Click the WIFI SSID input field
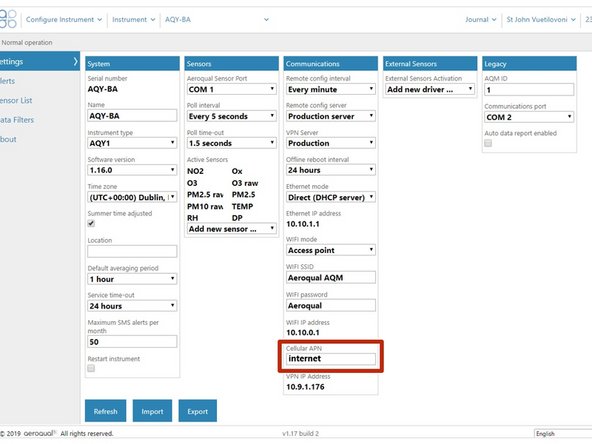The image size is (592, 444). point(331,278)
